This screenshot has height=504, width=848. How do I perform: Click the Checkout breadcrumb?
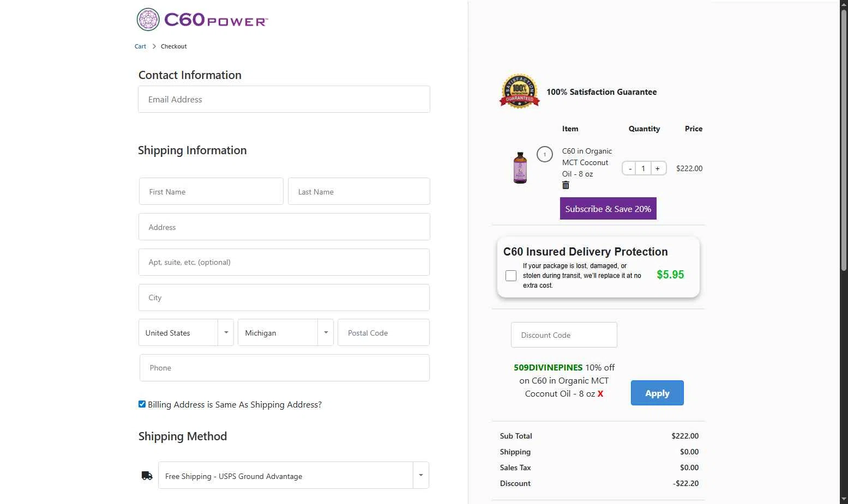pyautogui.click(x=173, y=46)
